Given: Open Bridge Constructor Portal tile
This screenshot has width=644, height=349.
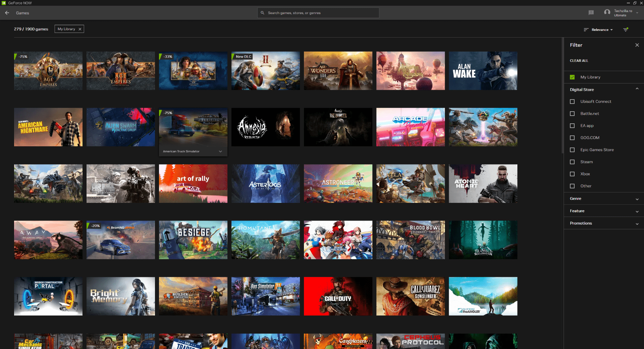Looking at the screenshot, I should coord(48,296).
